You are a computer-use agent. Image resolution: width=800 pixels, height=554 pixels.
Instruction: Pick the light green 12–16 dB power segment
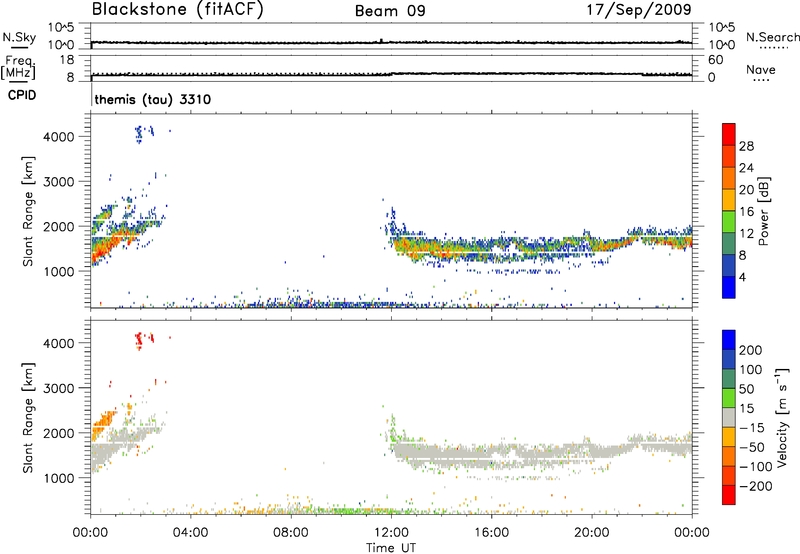[729, 221]
